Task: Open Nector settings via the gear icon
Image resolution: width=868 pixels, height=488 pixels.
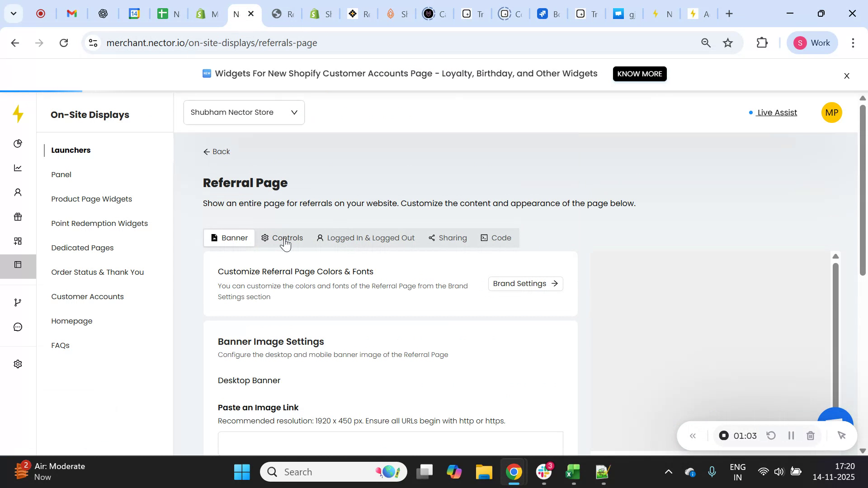Action: [x=17, y=364]
